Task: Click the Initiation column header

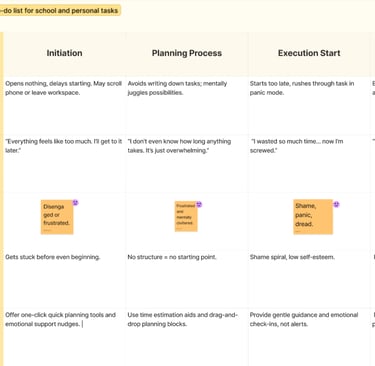Action: coord(64,53)
